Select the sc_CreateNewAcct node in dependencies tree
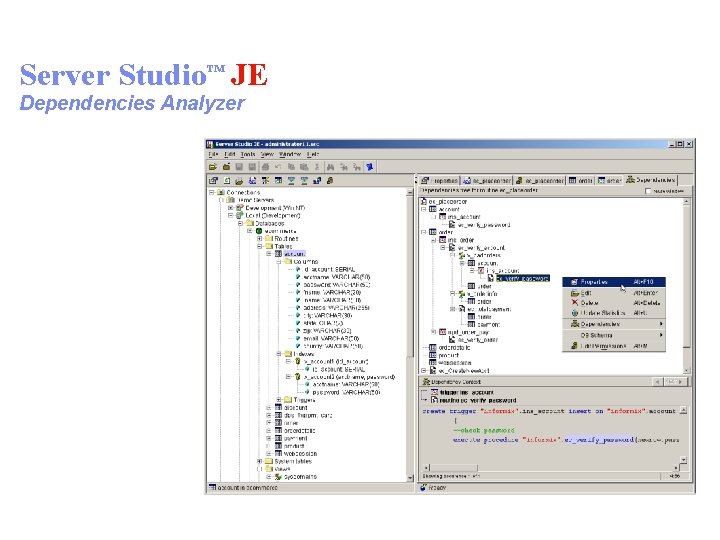This screenshot has height=540, width=720. coord(463,370)
